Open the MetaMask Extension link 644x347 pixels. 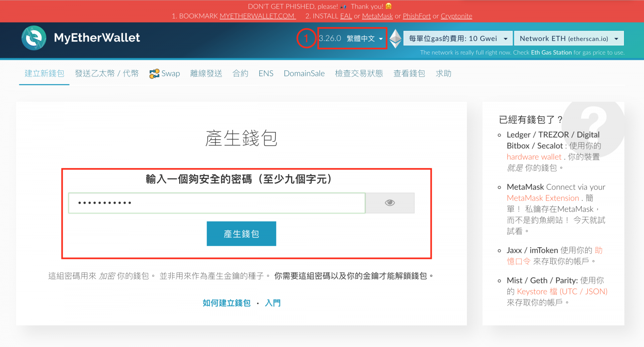point(543,198)
